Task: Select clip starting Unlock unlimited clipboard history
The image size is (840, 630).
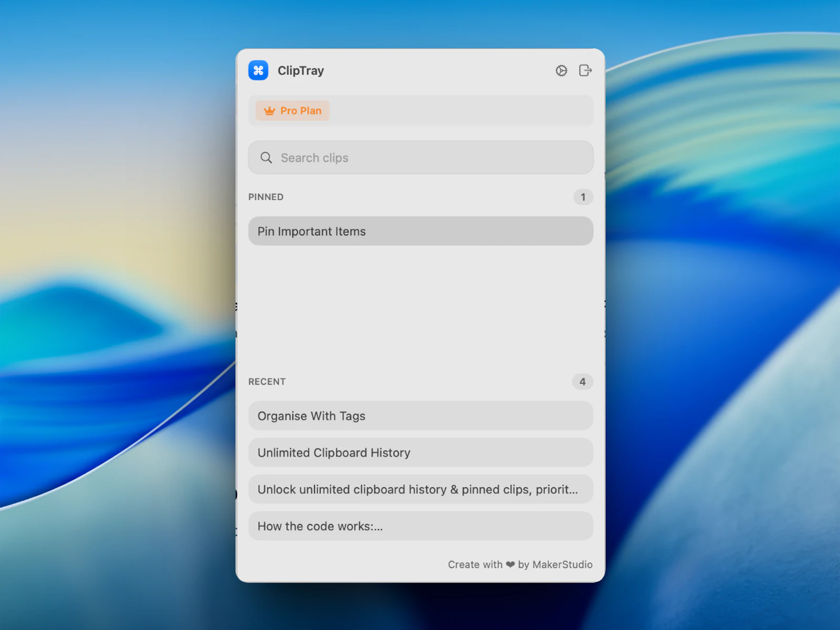Action: (x=421, y=489)
